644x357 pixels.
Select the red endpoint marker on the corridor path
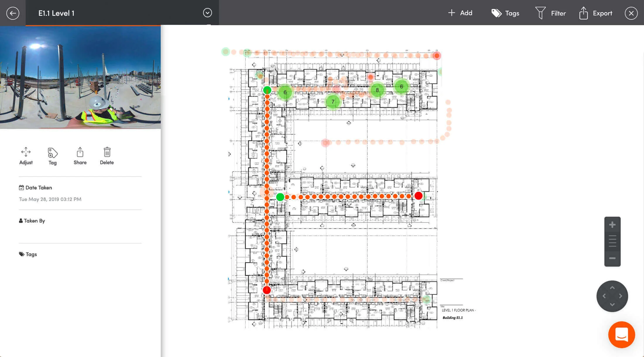[418, 196]
